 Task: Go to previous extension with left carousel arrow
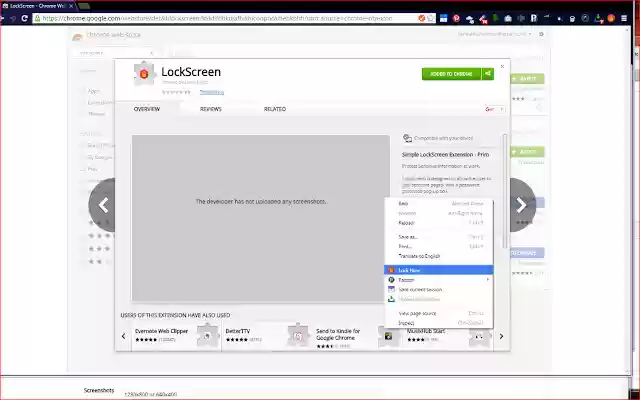tap(103, 205)
